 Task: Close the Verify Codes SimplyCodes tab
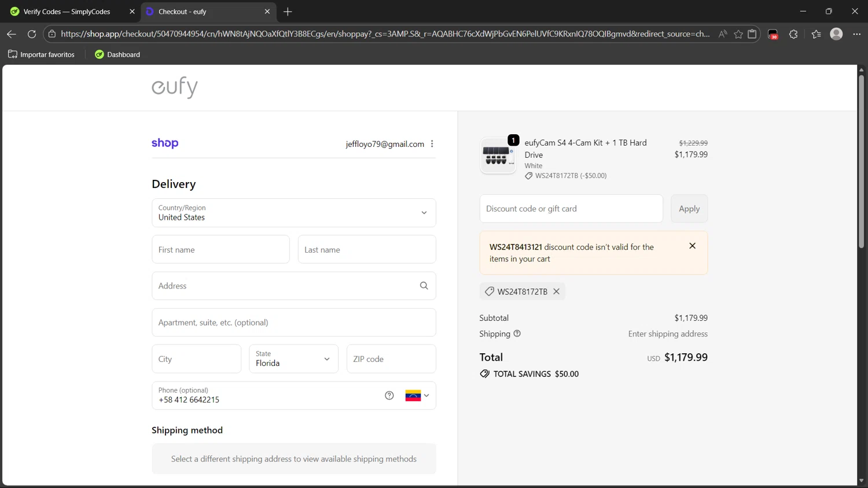[132, 12]
